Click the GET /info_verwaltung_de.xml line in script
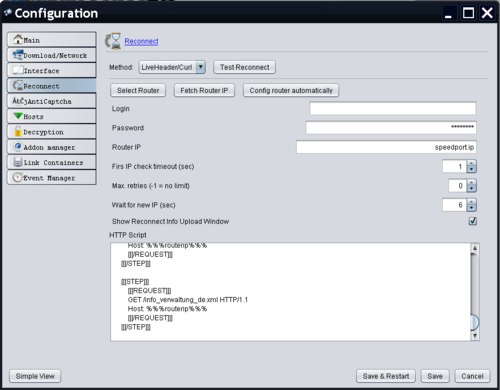Image resolution: width=500 pixels, height=390 pixels. click(x=188, y=300)
